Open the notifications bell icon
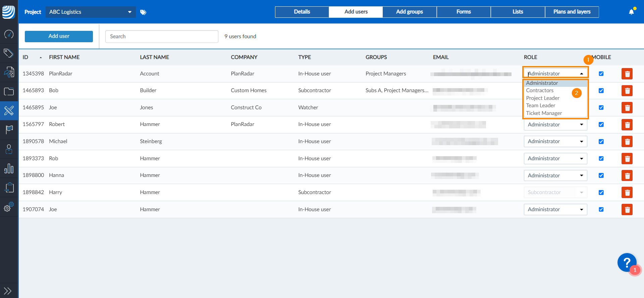The height and width of the screenshot is (298, 644). (x=631, y=12)
